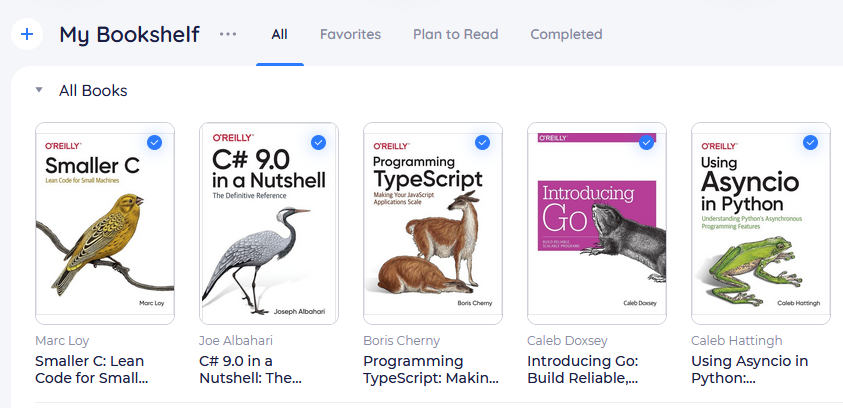This screenshot has height=408, width=843.
Task: Open the Introducing Go book cover
Action: 597,224
